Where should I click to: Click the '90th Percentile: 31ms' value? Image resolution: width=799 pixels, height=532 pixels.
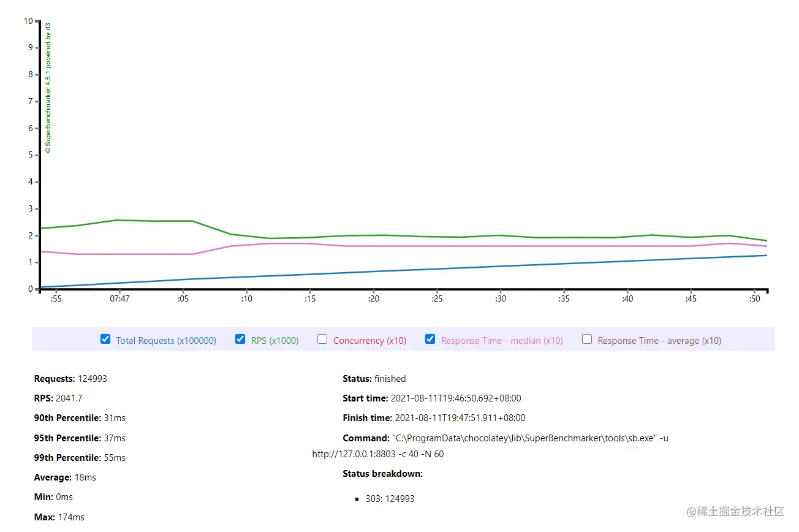point(80,418)
